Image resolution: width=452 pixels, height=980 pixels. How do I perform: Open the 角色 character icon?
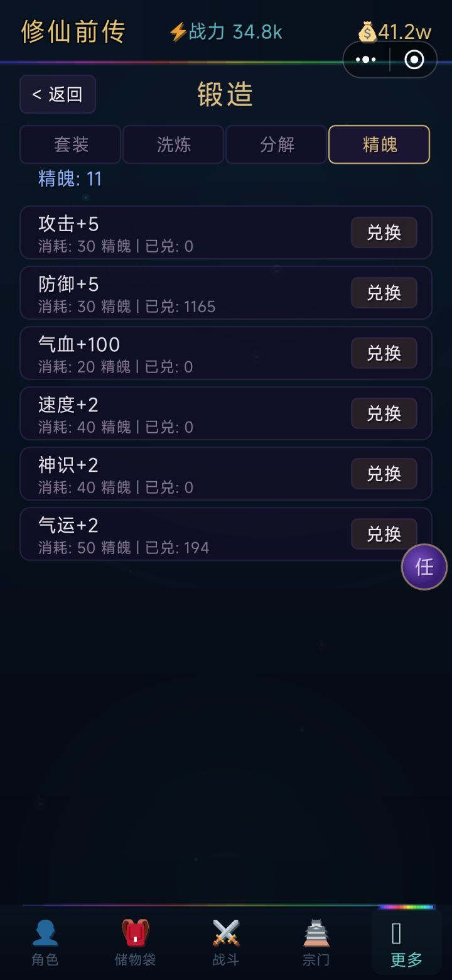45,933
